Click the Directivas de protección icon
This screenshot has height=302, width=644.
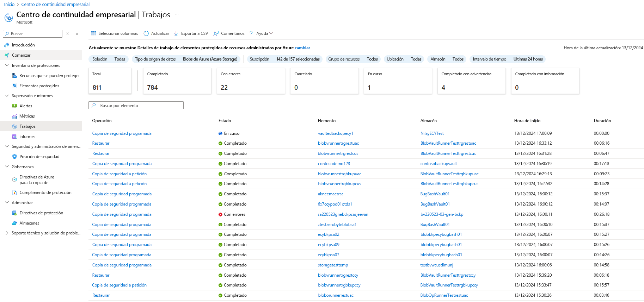pyautogui.click(x=14, y=213)
